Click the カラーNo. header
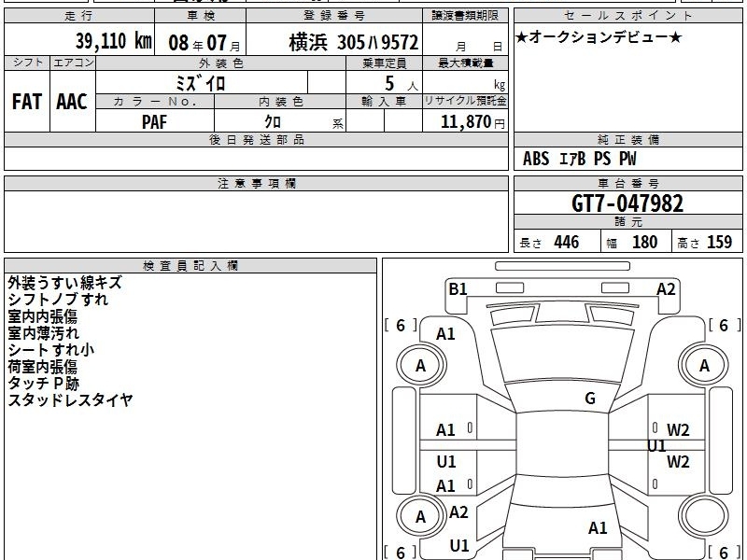The image size is (747, 560). pos(155,102)
